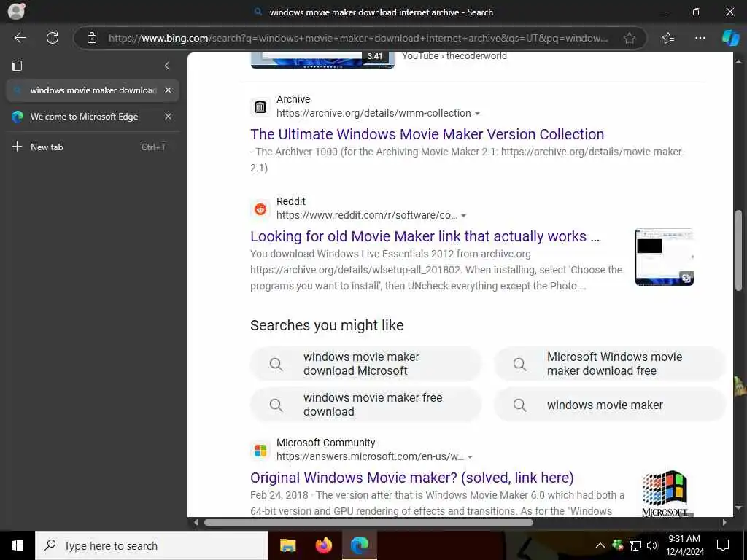View site information lock icon

point(92,38)
